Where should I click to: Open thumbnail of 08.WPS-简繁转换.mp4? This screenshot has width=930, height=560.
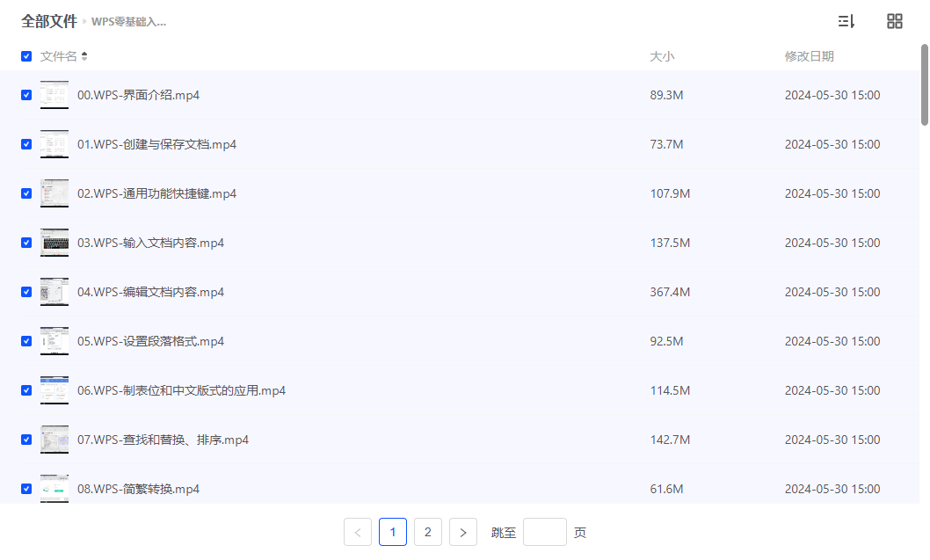pyautogui.click(x=54, y=489)
